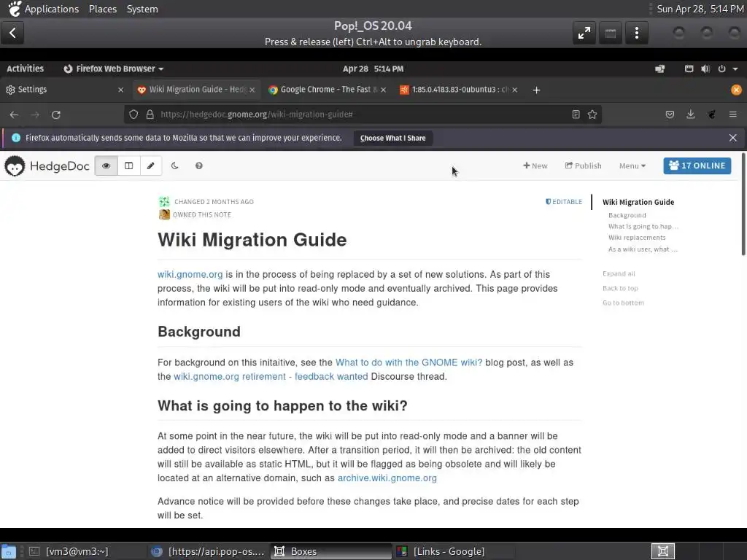Switch to the Google Chrome tab
Image resolution: width=747 pixels, height=560 pixels.
point(326,90)
